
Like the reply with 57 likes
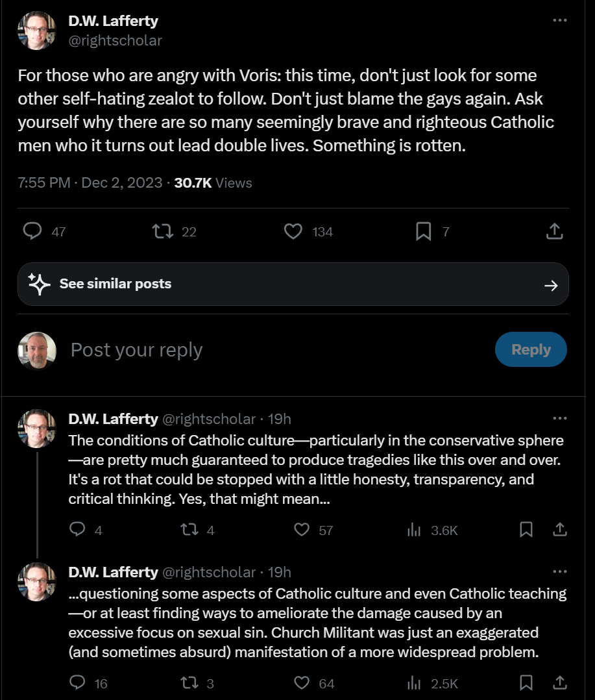pyautogui.click(x=302, y=530)
